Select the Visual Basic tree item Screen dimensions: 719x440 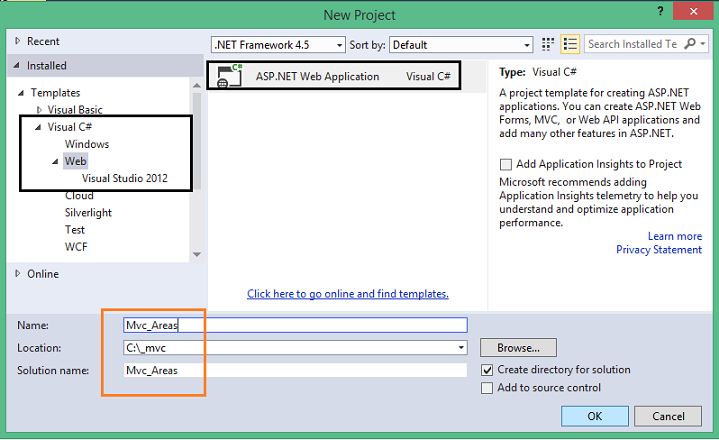click(75, 110)
